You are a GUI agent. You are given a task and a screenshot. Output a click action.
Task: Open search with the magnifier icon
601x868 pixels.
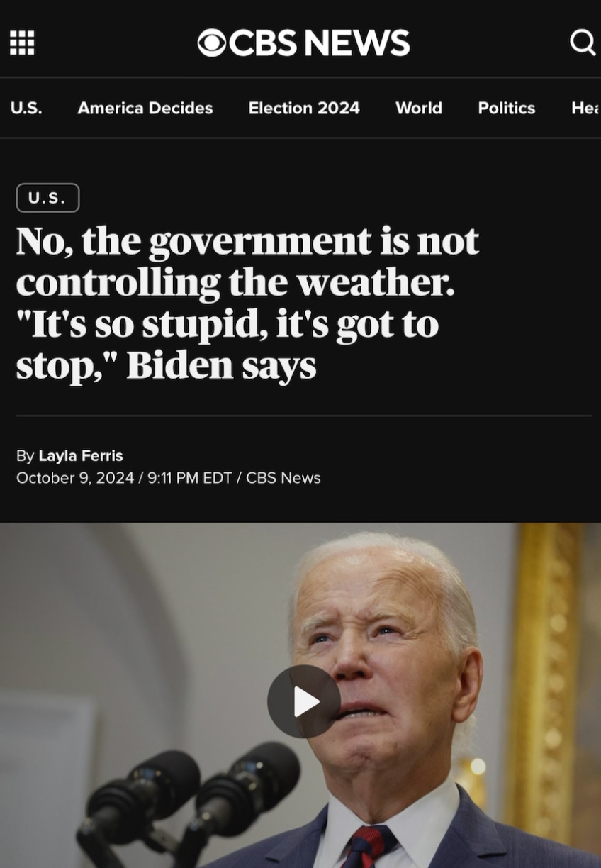pyautogui.click(x=583, y=43)
